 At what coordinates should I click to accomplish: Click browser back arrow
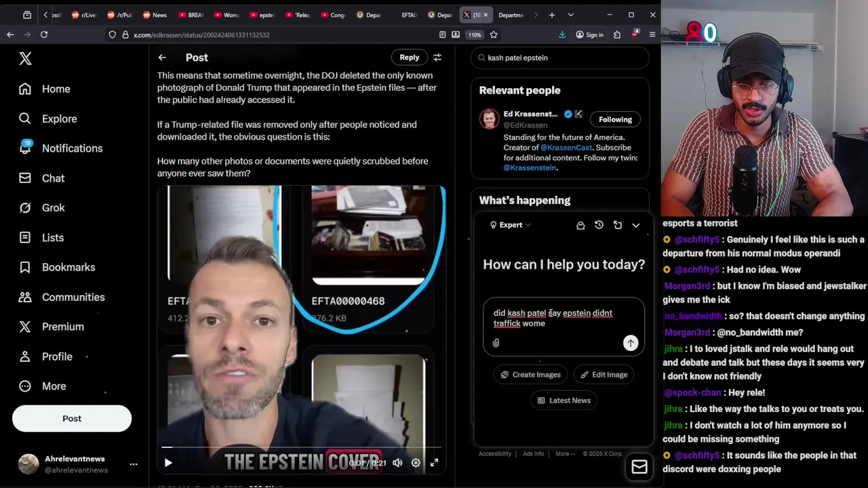coord(10,35)
